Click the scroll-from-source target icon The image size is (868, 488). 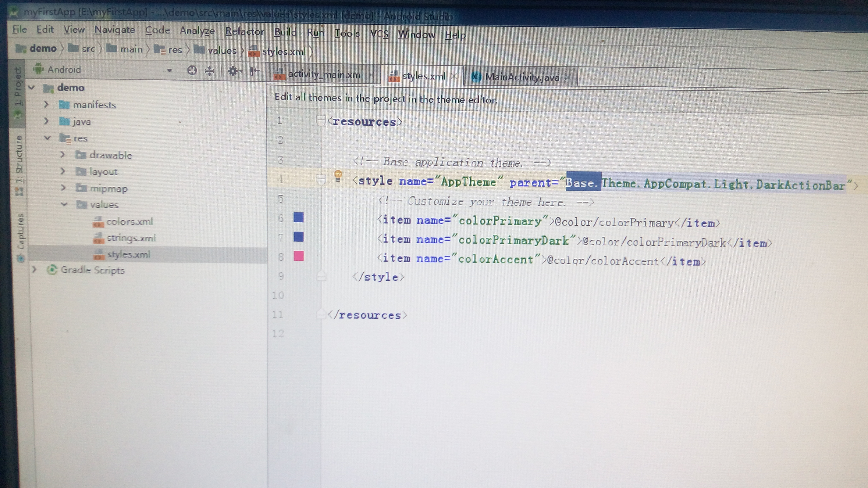coord(192,70)
